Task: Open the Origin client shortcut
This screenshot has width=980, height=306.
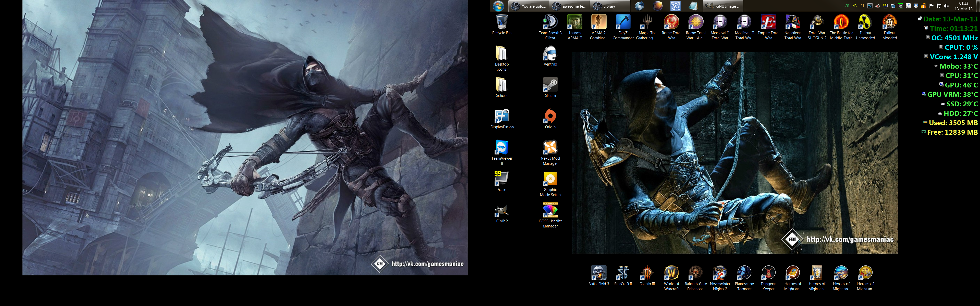Action: (x=550, y=119)
